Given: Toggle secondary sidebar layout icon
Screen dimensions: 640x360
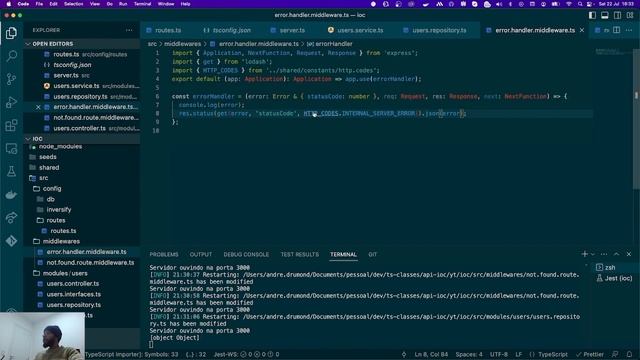Looking at the screenshot, I should tap(618, 15).
